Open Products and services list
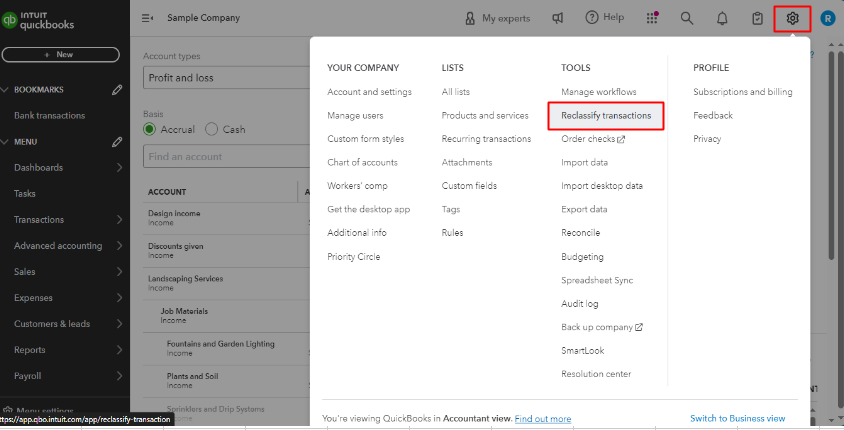Image resolution: width=844 pixels, height=430 pixels. click(x=485, y=116)
